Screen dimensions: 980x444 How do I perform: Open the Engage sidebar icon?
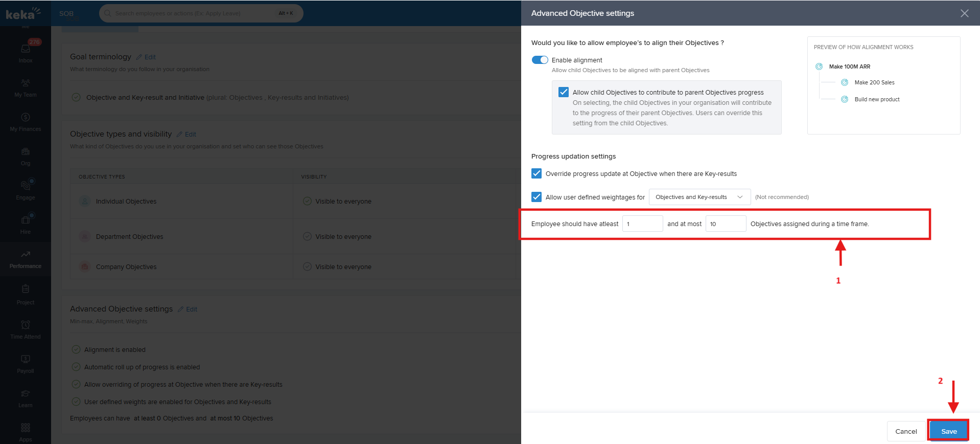coord(26,186)
